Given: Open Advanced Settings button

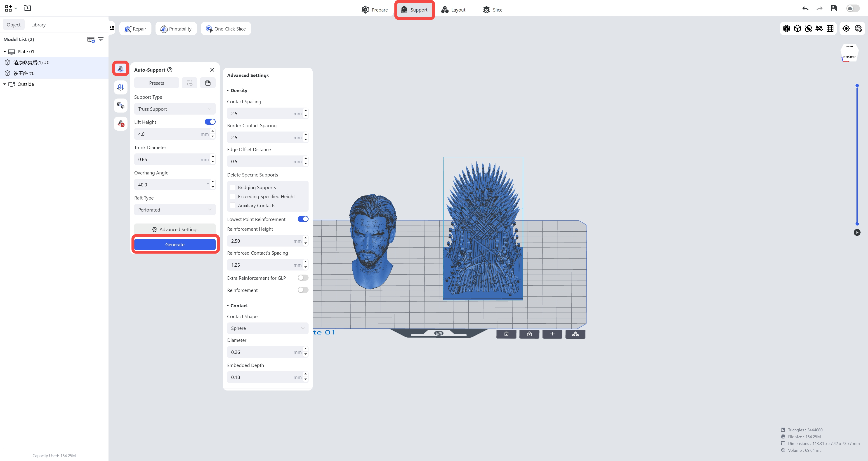Looking at the screenshot, I should click(x=175, y=229).
